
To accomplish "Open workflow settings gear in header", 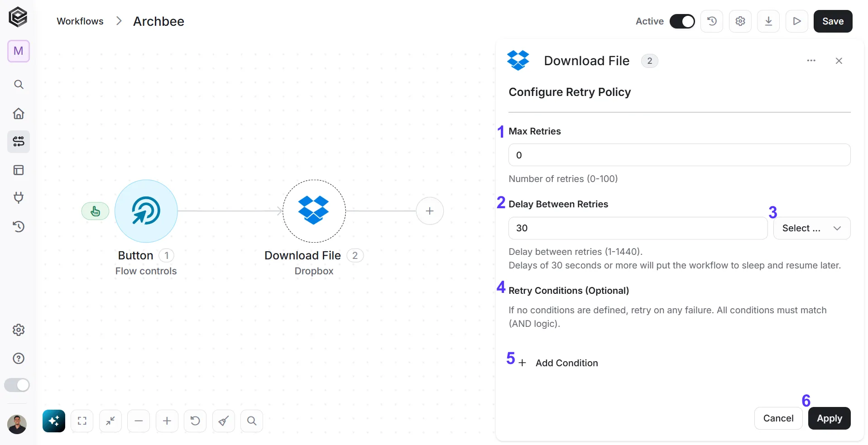I will [740, 21].
